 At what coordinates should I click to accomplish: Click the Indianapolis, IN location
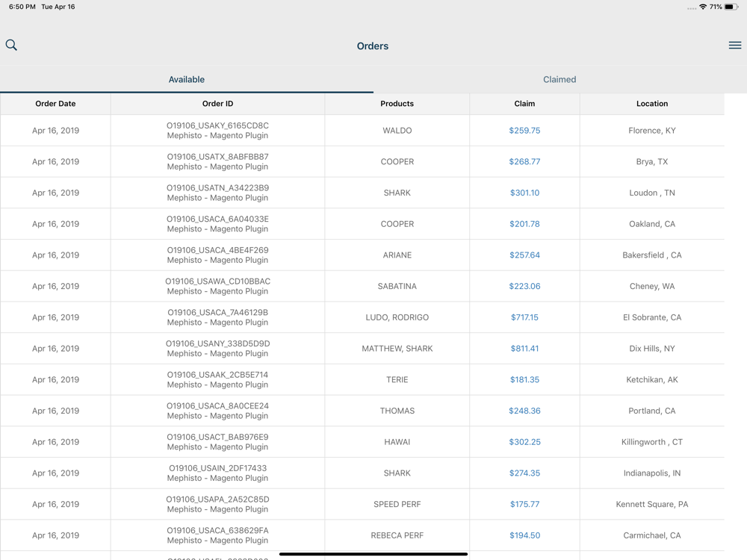click(x=652, y=473)
